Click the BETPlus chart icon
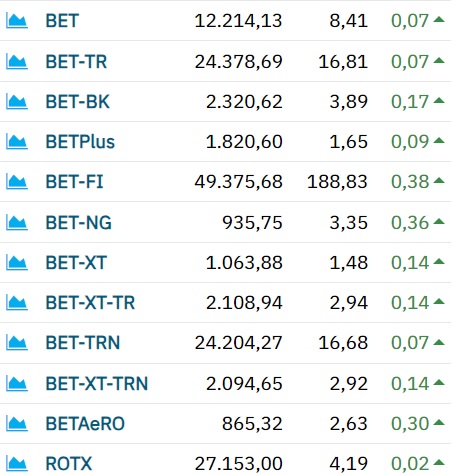Screen dimensions: 459x475 [x=17, y=142]
